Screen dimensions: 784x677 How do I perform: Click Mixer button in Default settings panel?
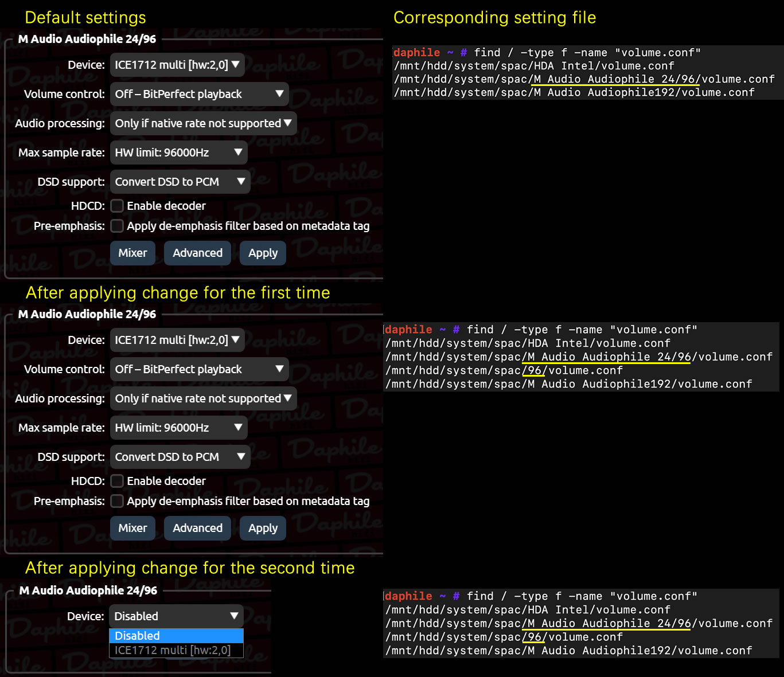[132, 253]
